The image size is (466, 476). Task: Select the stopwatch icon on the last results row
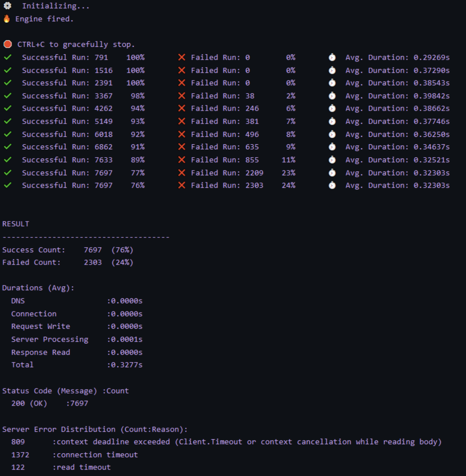(332, 185)
